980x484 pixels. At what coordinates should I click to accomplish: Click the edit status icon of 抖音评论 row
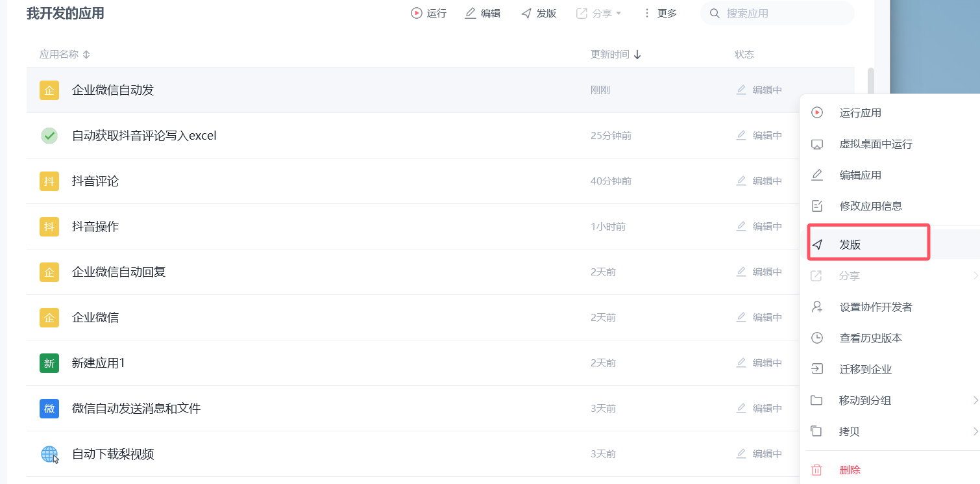pos(741,181)
